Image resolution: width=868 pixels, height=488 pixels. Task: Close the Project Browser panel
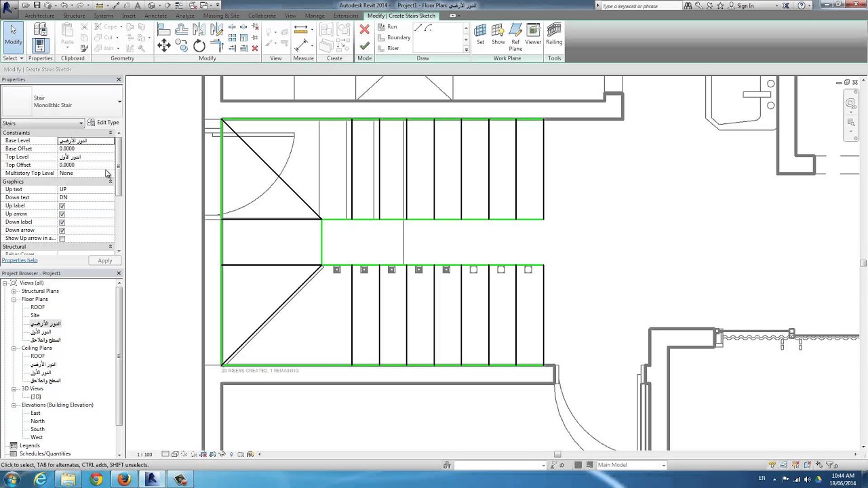[x=119, y=273]
